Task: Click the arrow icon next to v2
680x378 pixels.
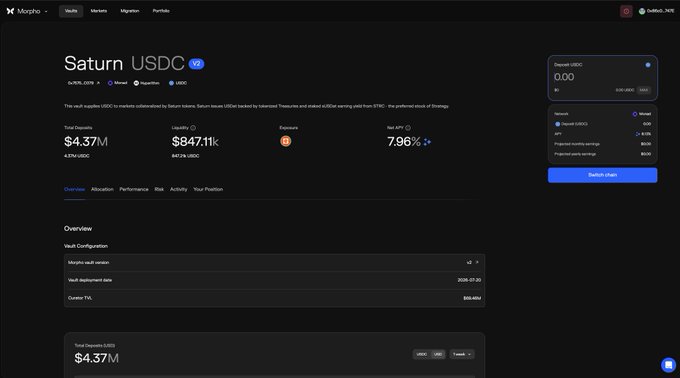Action: tap(477, 262)
